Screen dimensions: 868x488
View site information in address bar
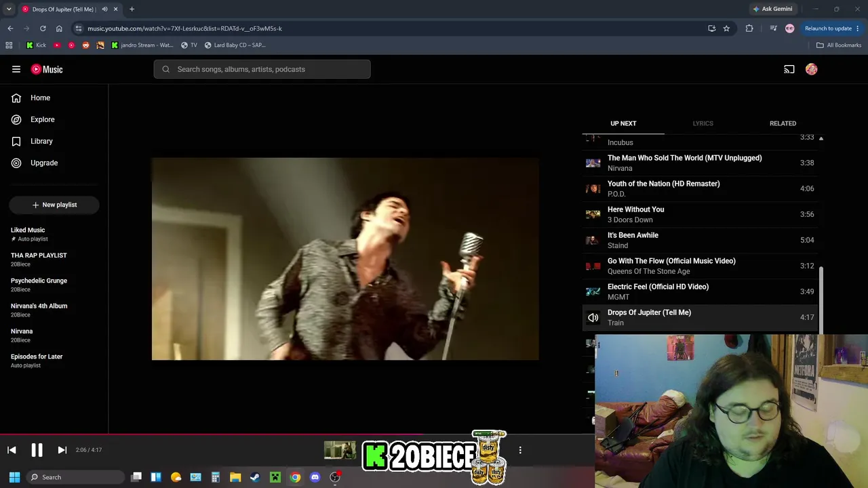pos(79,28)
